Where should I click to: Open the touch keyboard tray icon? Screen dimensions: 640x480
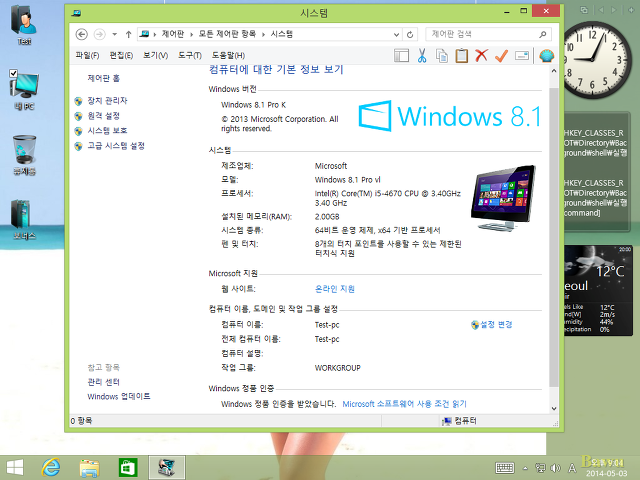pyautogui.click(x=505, y=468)
